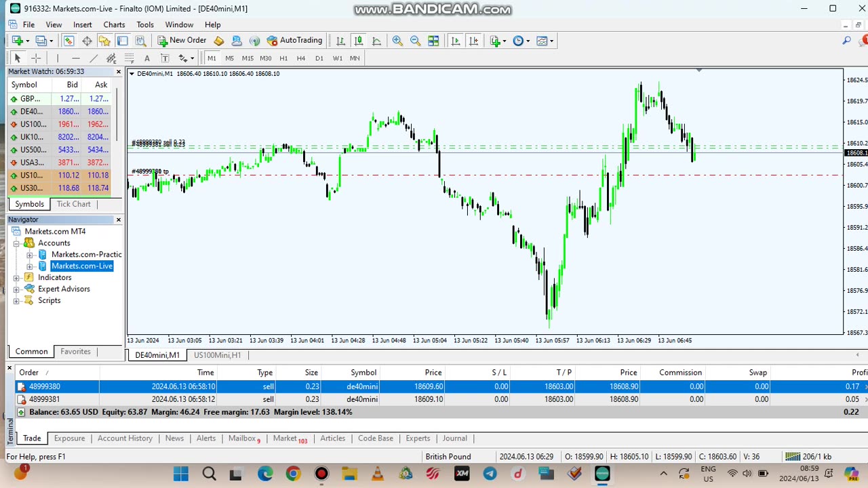Toggle Auto Scroll chart icon
This screenshot has height=488, width=868.
(455, 41)
